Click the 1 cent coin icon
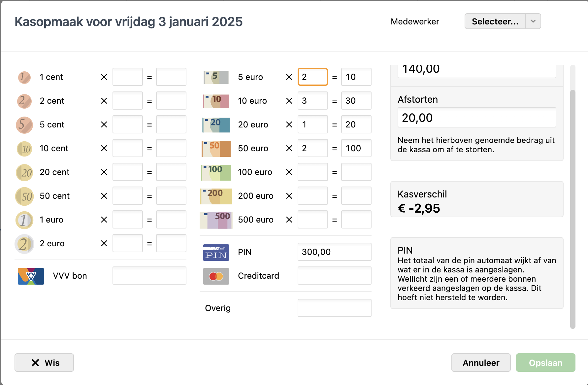Image resolution: width=588 pixels, height=385 pixels. click(x=24, y=77)
